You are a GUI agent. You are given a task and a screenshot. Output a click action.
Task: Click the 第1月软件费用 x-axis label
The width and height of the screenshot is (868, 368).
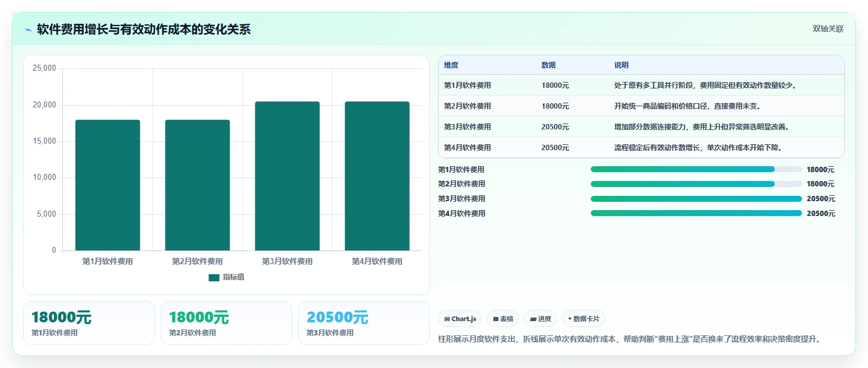(x=107, y=261)
